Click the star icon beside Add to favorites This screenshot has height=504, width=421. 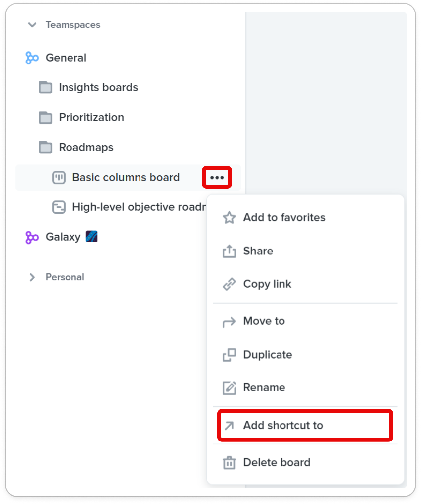tap(229, 218)
